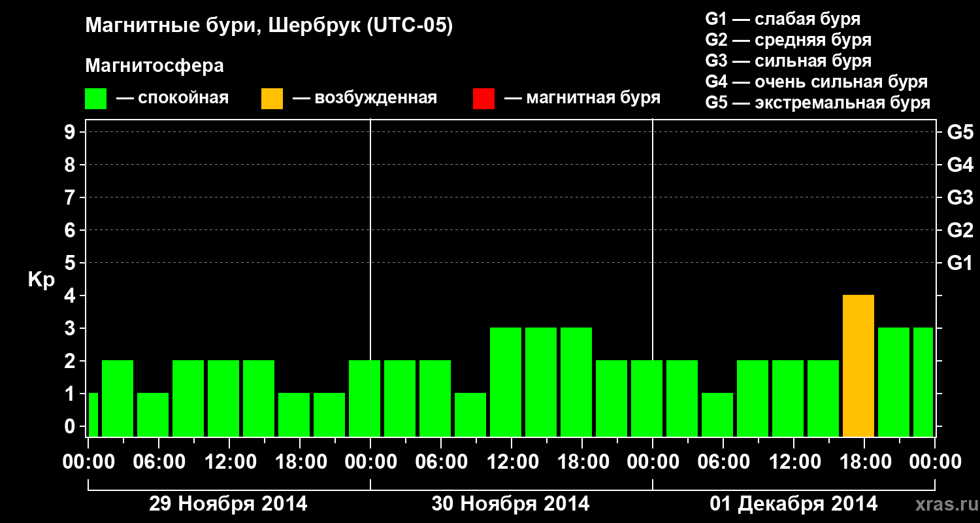Image resolution: width=980 pixels, height=523 pixels.
Task: Click the Kp 3 bar above 18:00 on 30 Ноября
Action: tap(576, 382)
